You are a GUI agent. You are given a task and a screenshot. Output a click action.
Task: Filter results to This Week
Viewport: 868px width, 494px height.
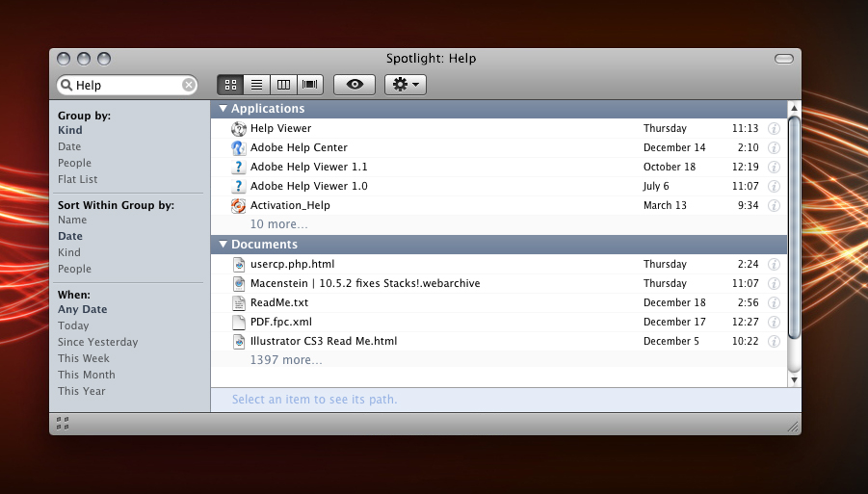pos(84,358)
